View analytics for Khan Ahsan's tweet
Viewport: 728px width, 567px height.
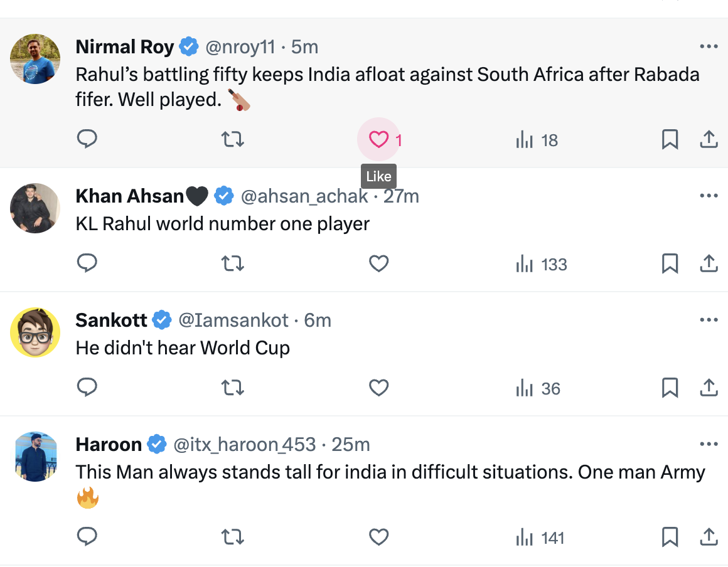tap(541, 264)
